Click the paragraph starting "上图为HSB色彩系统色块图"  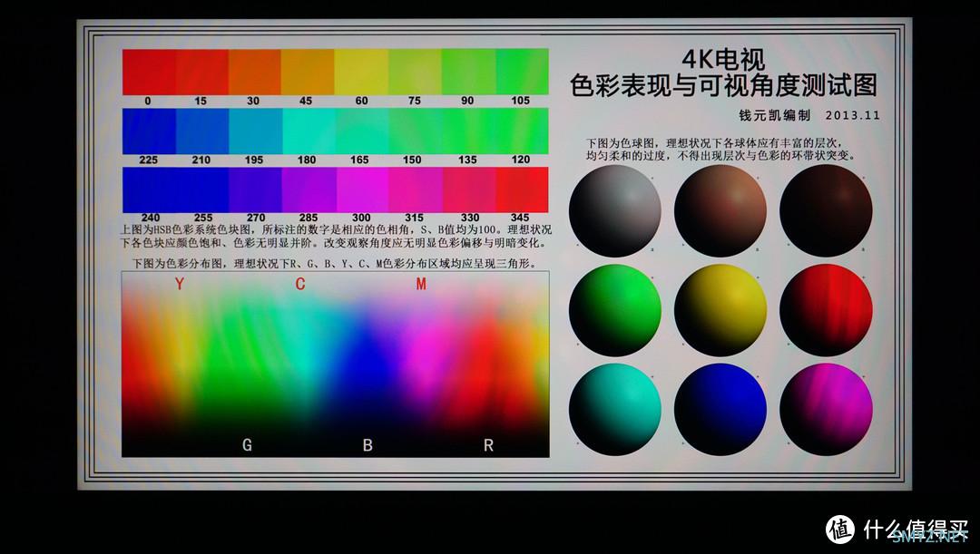[x=336, y=236]
